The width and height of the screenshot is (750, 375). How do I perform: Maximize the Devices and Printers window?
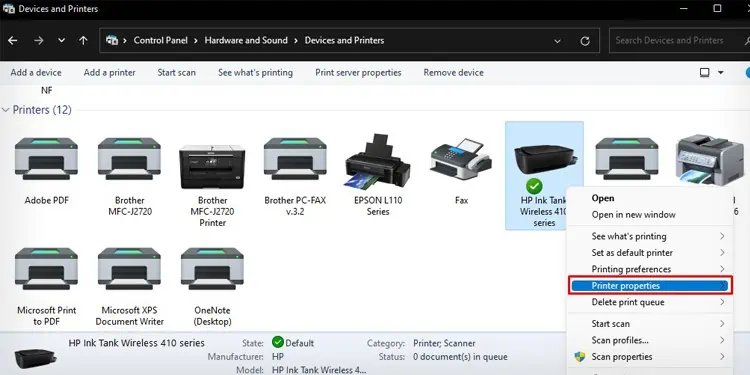click(717, 8)
